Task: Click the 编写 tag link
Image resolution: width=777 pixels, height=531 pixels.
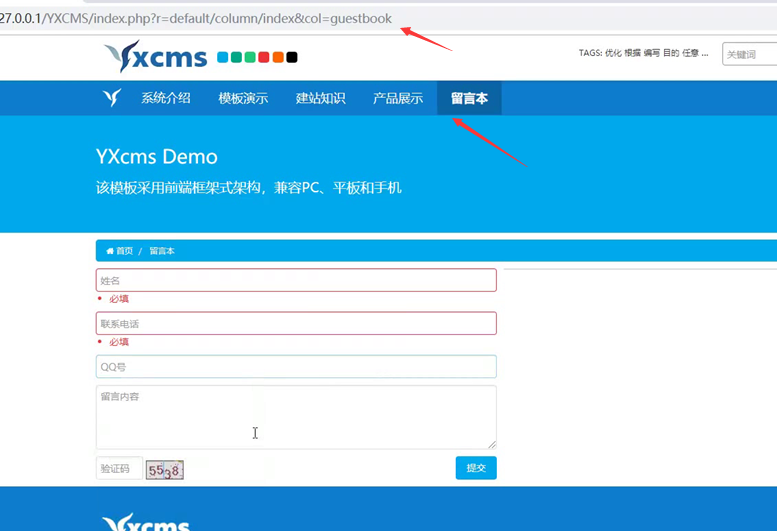Action: coord(652,53)
